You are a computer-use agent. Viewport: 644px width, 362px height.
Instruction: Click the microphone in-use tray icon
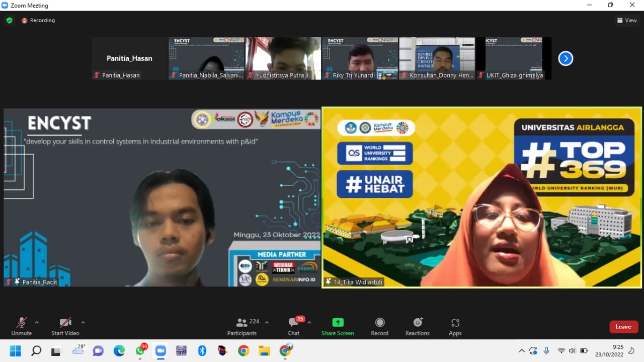click(x=546, y=351)
